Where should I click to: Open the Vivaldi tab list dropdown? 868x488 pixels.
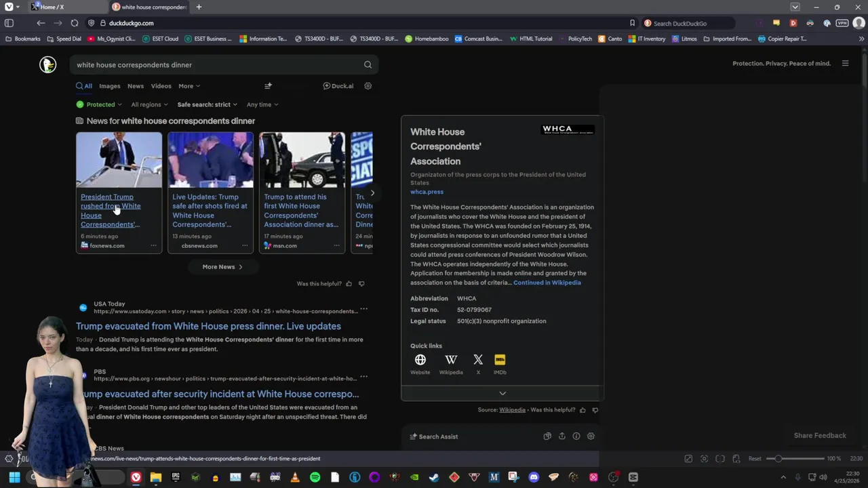795,7
